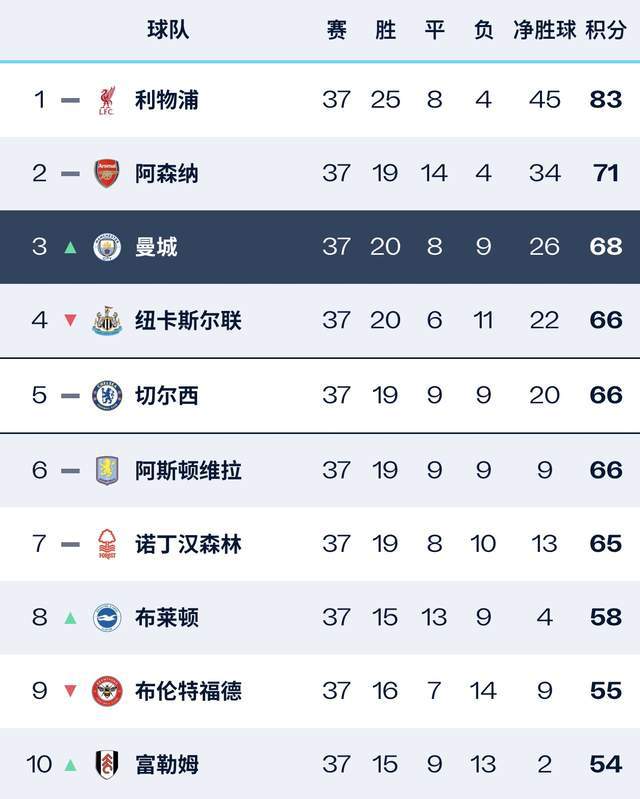Sort table by 积分 column header
This screenshot has height=799, width=640.
[606, 31]
